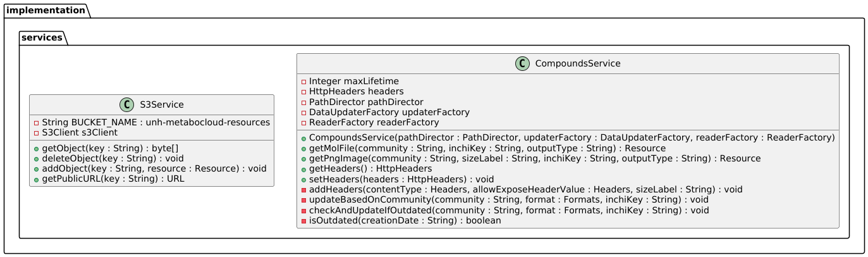Viewport: 868px width, 257px height.
Task: Click the getPngImage method signature text
Action: (535, 159)
